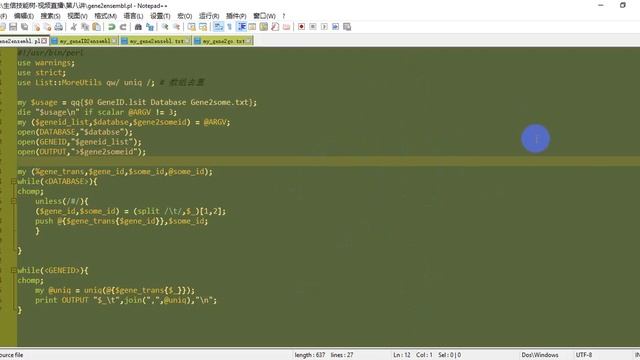Click the 'my $usage = qq{...}' line
Viewport: 640px width, 360px height.
137,102
